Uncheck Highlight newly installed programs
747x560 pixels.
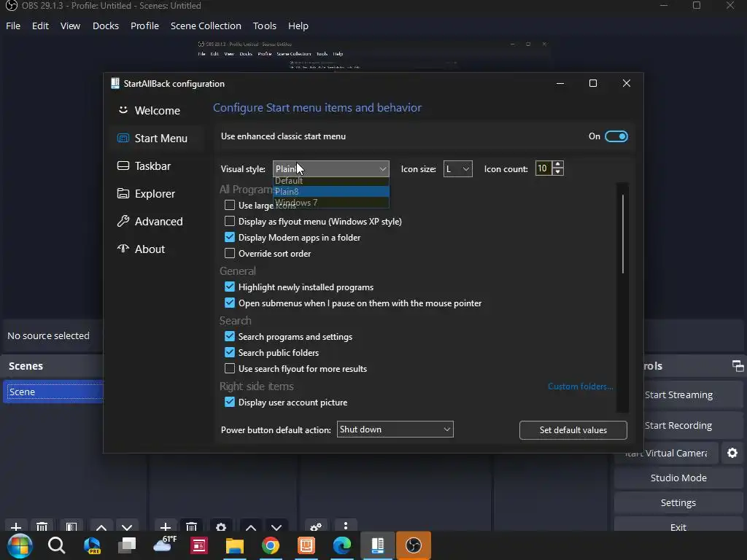[230, 287]
